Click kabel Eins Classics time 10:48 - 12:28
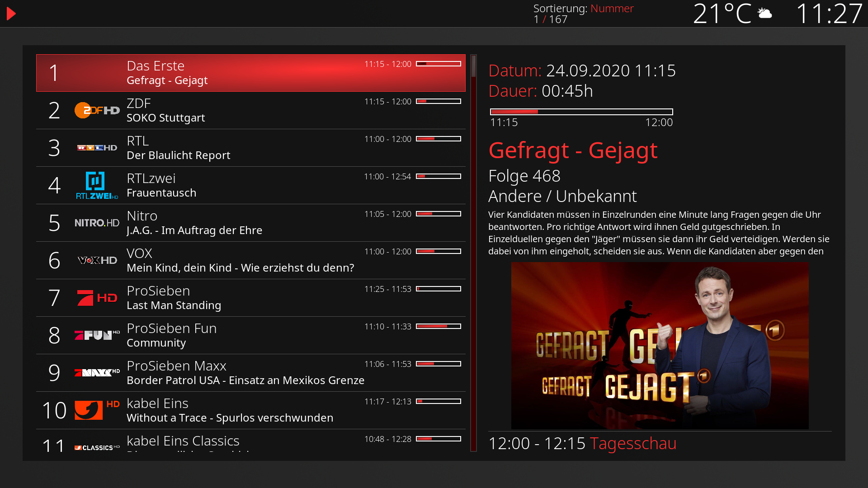The image size is (868, 488). click(x=388, y=439)
